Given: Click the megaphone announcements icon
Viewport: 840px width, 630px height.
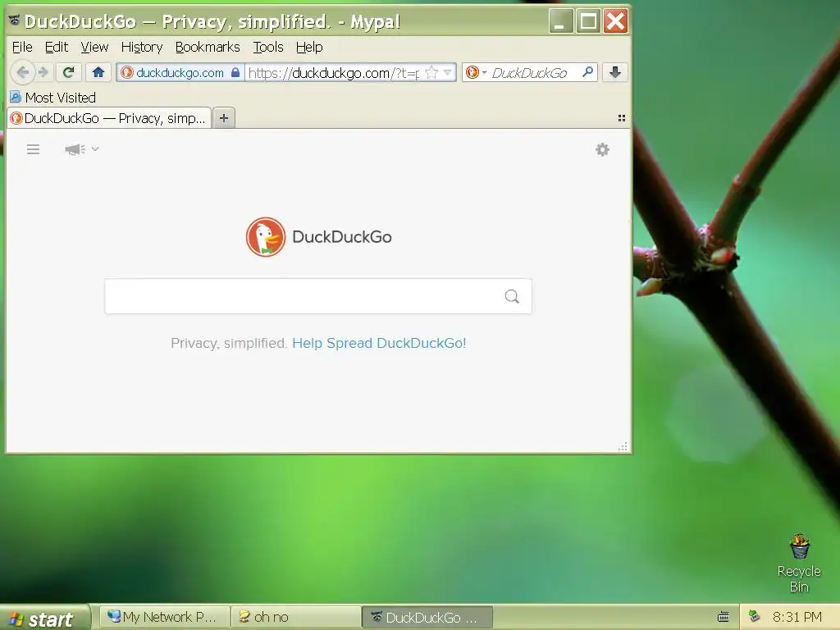Looking at the screenshot, I should (x=75, y=149).
